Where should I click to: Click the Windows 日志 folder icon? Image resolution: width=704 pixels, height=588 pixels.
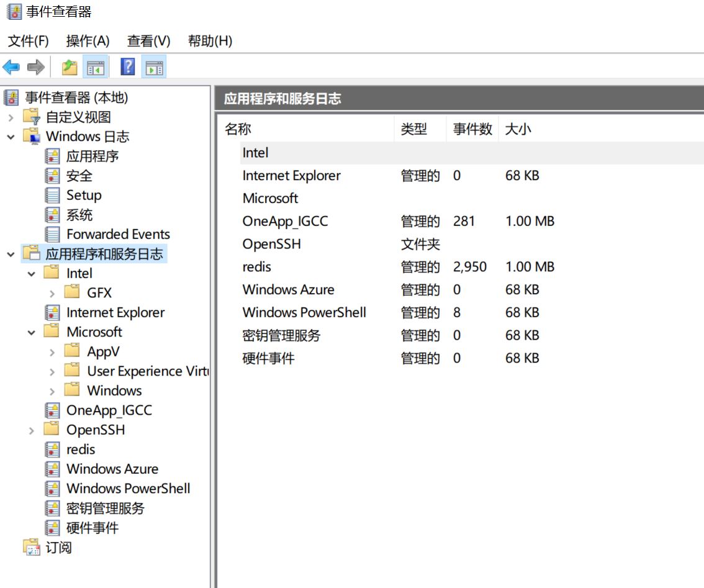click(32, 136)
